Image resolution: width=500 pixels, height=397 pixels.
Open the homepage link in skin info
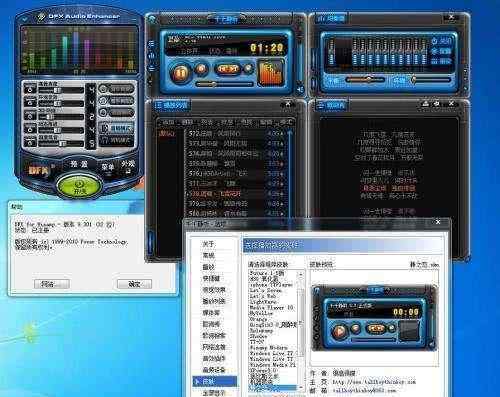[x=374, y=382]
